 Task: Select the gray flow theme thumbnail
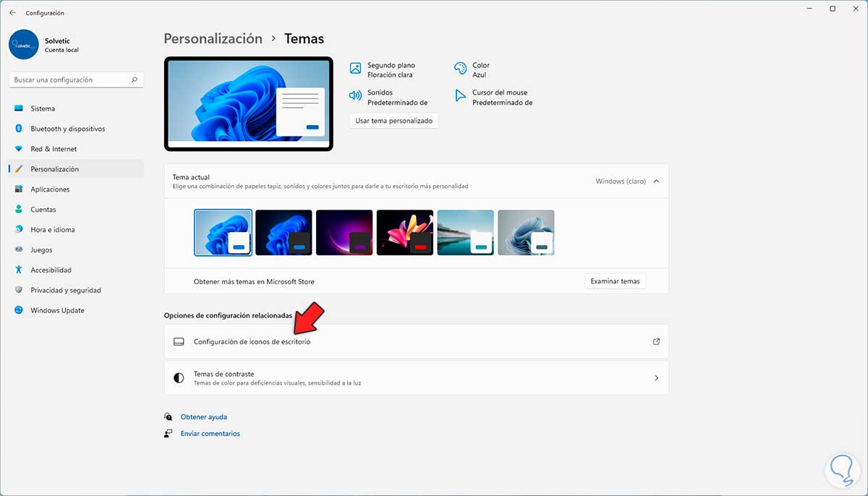[x=526, y=233]
